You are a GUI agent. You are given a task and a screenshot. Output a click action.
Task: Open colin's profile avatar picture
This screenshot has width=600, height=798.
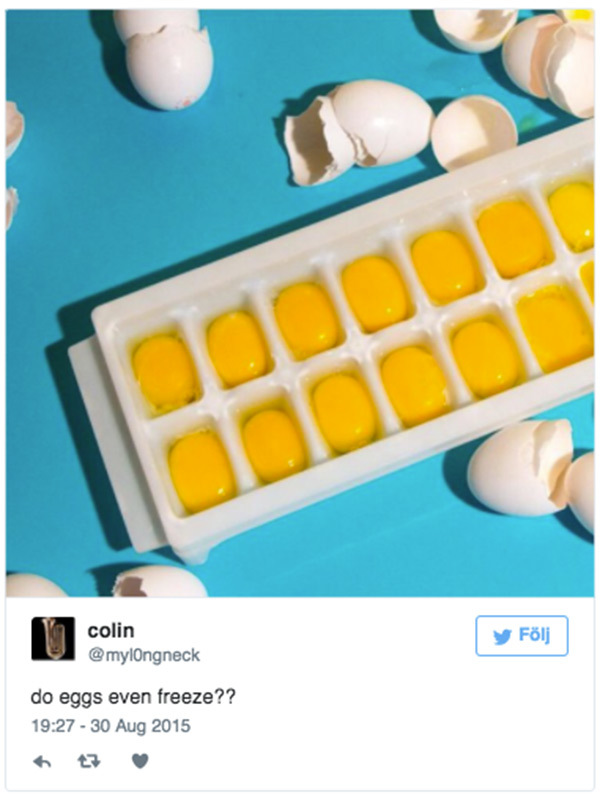point(53,638)
